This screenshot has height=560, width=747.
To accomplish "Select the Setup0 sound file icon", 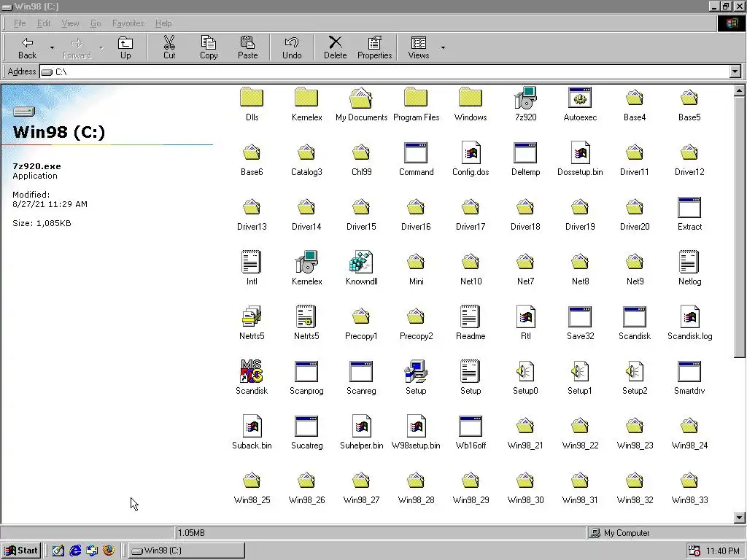I will coord(525,371).
